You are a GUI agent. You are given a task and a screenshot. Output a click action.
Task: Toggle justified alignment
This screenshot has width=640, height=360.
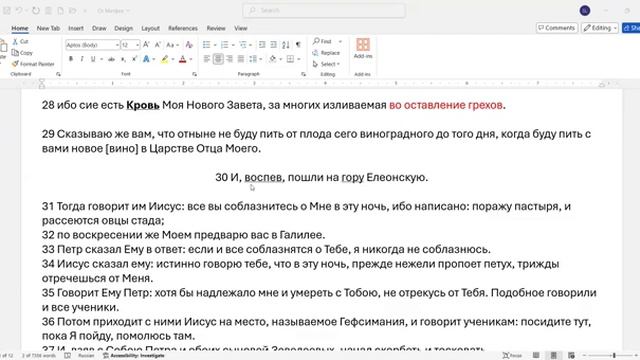click(x=241, y=59)
